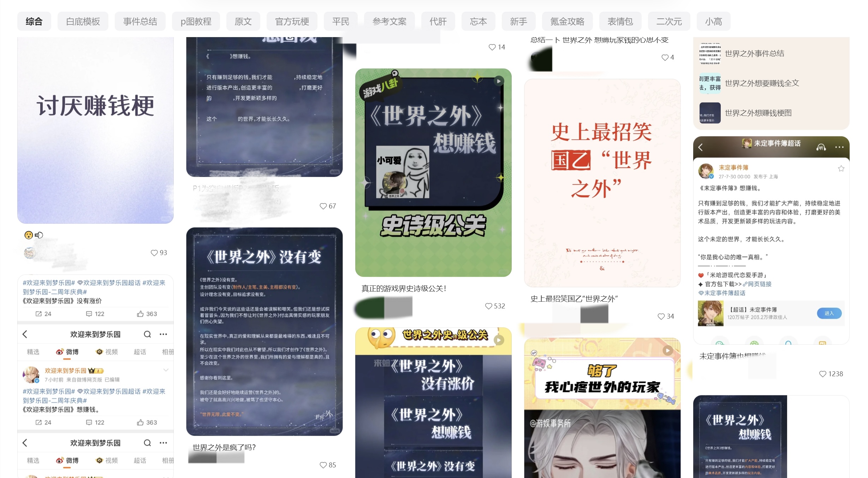The width and height of the screenshot is (868, 478).
Task: Go to the 参考文案 tab
Action: tap(390, 22)
